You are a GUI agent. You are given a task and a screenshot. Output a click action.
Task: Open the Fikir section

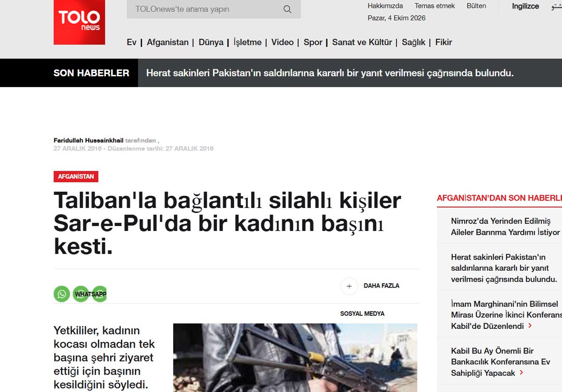tap(444, 42)
